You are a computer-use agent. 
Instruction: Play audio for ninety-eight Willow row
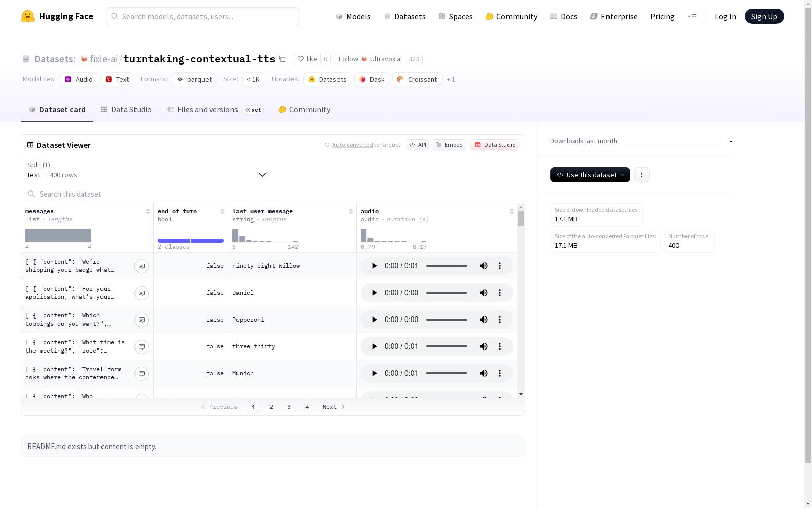(374, 266)
